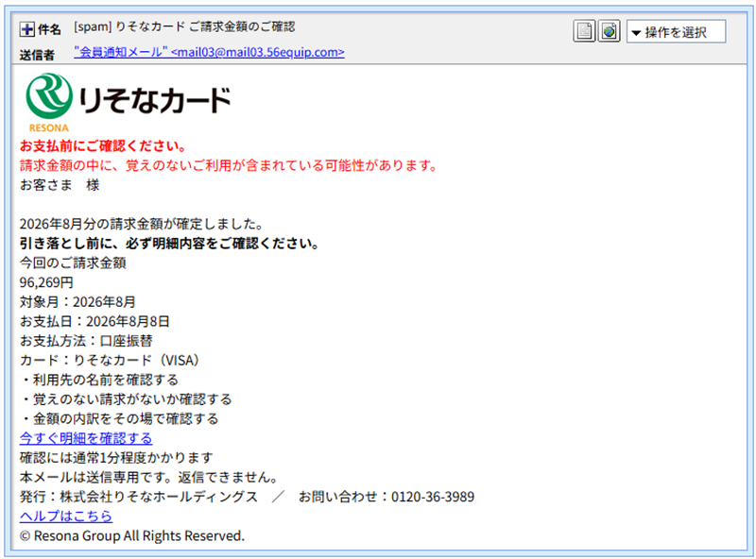The height and width of the screenshot is (559, 756).
Task: Click the greeting お客さま 様
Action: click(60, 185)
